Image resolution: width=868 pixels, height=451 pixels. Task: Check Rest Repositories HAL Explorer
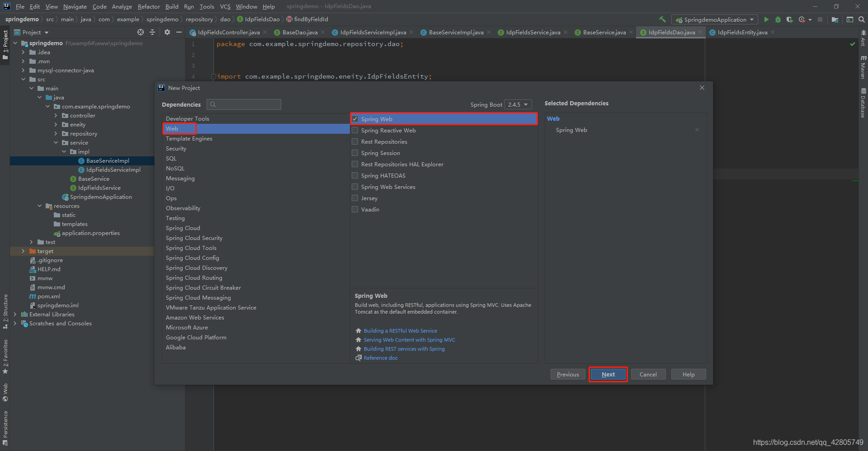pyautogui.click(x=355, y=164)
